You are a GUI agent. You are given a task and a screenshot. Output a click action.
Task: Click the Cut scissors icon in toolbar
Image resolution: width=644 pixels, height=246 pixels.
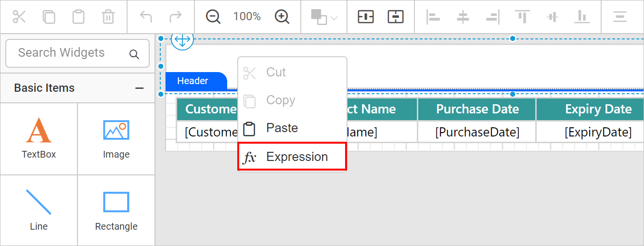[x=19, y=17]
